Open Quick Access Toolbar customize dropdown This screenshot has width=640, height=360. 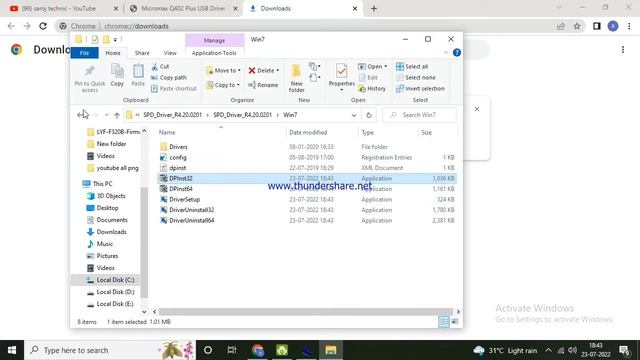pyautogui.click(x=115, y=40)
